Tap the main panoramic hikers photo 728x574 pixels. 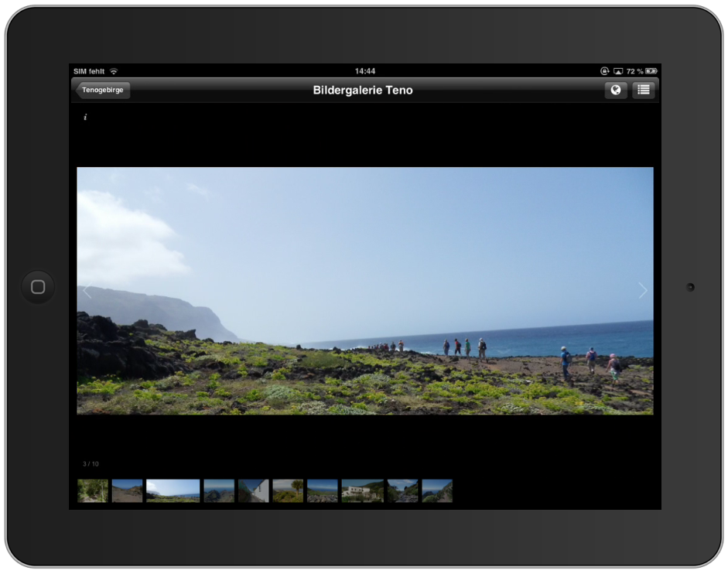[364, 291]
